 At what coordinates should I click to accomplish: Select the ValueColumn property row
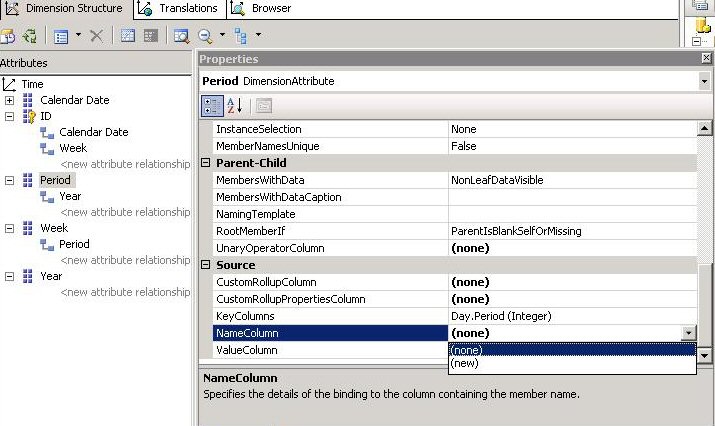331,350
